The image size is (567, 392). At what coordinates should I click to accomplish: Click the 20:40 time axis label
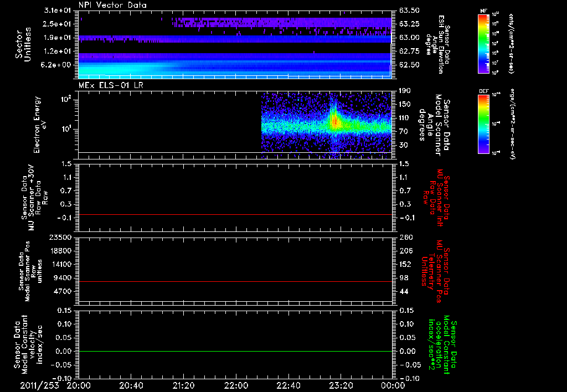pos(131,385)
